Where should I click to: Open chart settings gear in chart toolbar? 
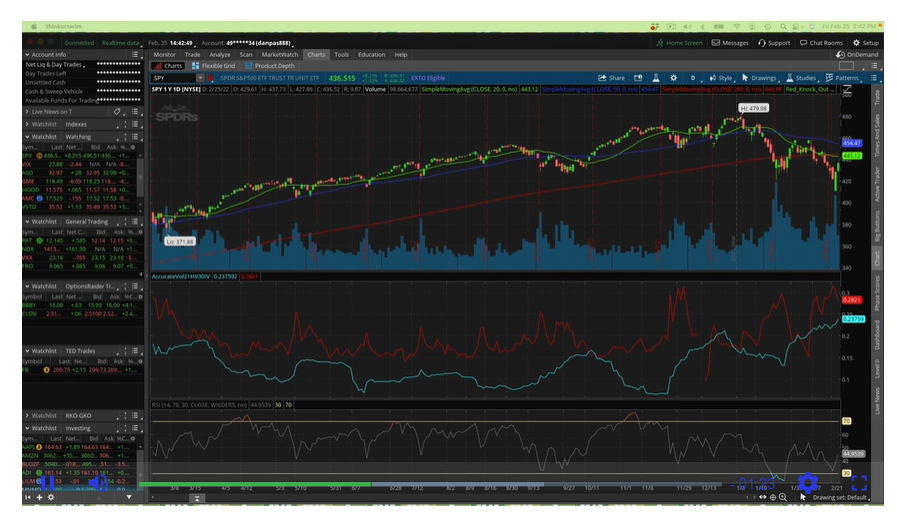click(673, 78)
